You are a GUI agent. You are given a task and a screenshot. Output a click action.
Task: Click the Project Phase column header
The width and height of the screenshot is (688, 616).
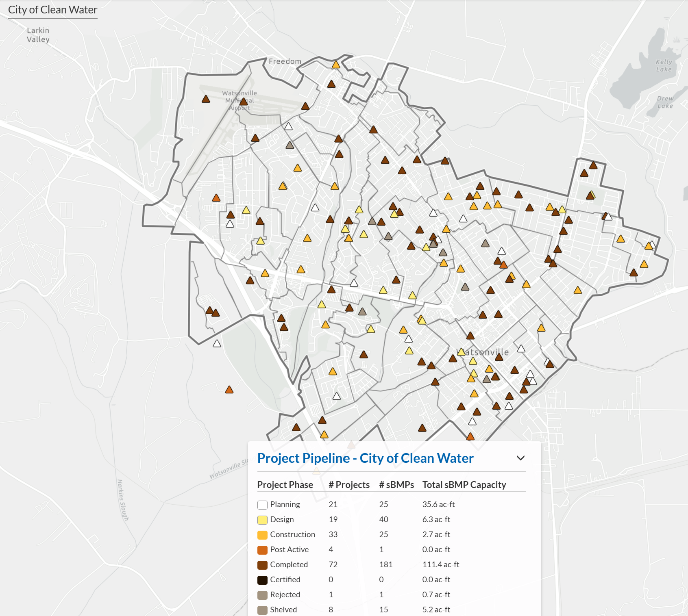coord(285,485)
